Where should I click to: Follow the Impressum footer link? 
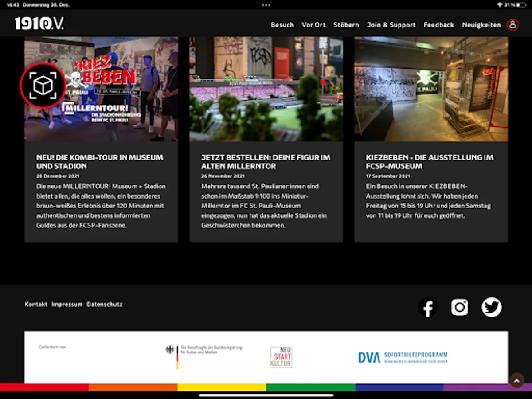point(67,304)
